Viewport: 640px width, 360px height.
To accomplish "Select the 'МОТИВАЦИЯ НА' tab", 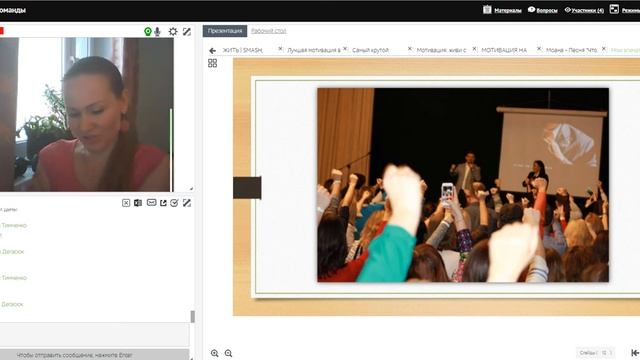I will click(x=504, y=50).
